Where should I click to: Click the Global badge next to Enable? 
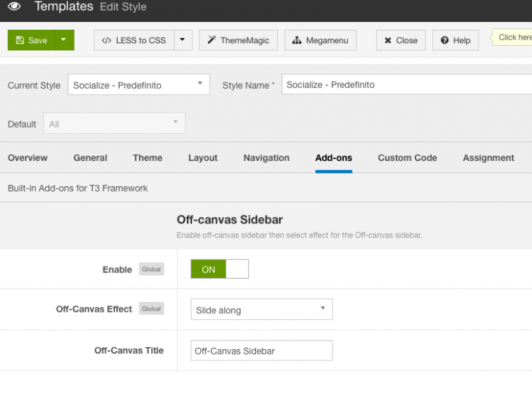pos(152,269)
